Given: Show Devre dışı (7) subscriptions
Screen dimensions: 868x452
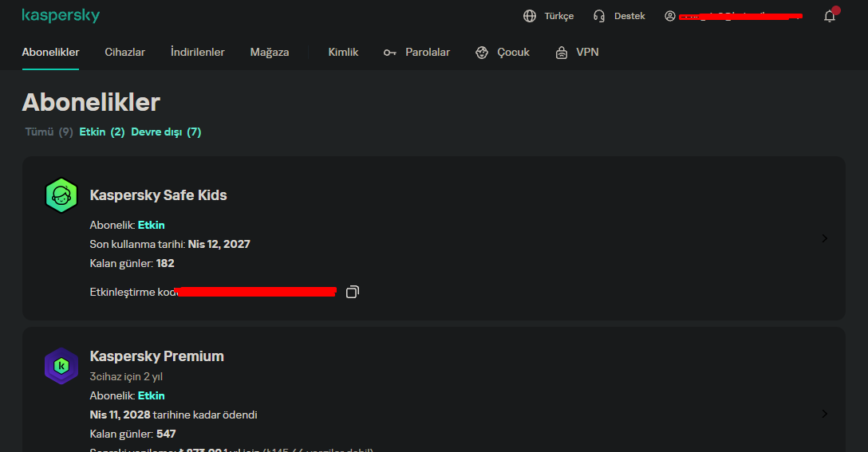Looking at the screenshot, I should click(x=166, y=132).
